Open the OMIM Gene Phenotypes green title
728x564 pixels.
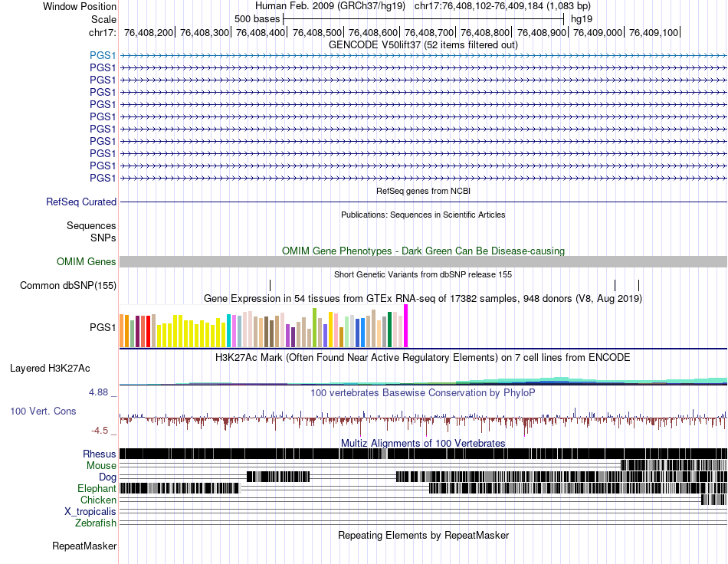tap(423, 251)
